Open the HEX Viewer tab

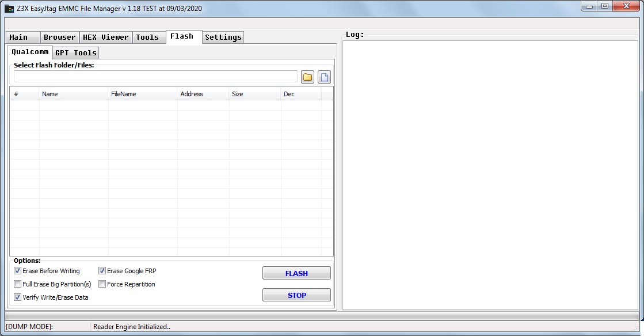pos(106,37)
